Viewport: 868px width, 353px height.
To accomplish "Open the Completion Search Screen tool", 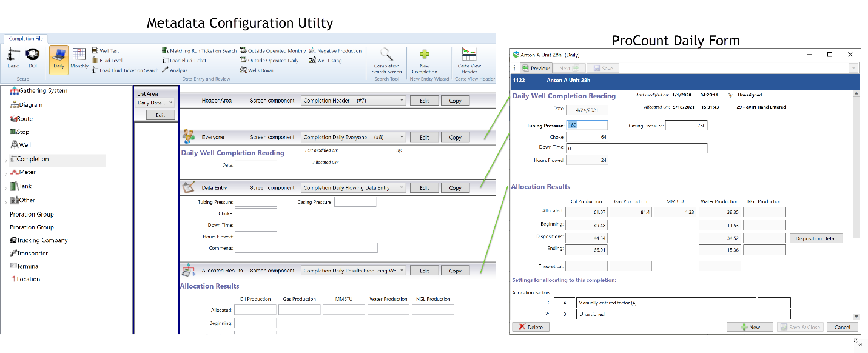I will 386,61.
